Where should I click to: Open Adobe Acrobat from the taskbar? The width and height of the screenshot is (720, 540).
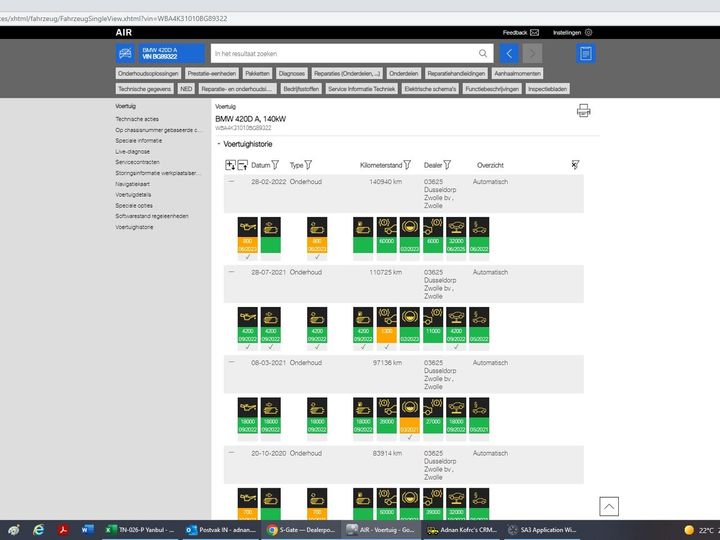(x=63, y=530)
